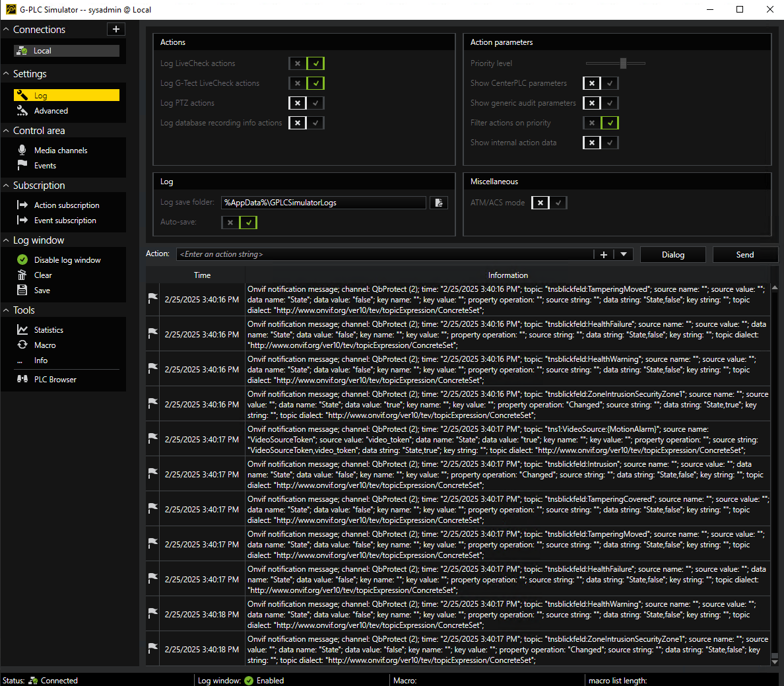
Task: Collapse the Settings section
Action: click(6, 74)
